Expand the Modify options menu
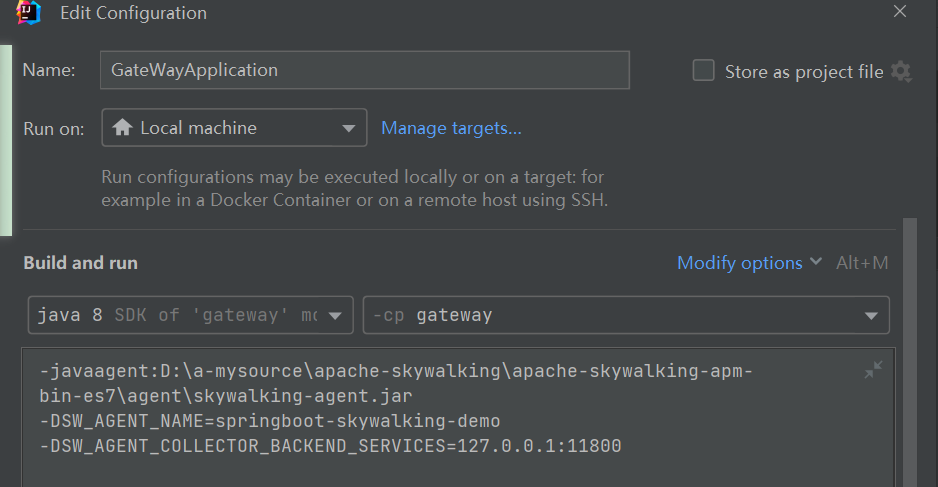 [x=749, y=263]
